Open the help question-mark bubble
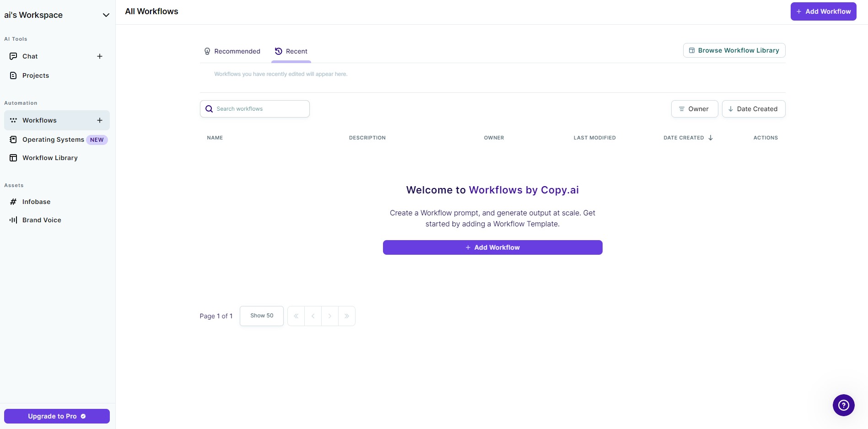868x429 pixels. (x=844, y=405)
